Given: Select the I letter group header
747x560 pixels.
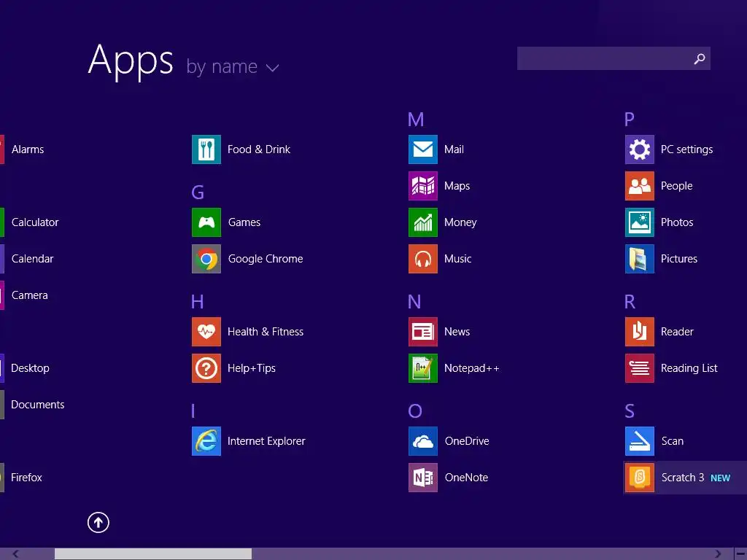Looking at the screenshot, I should point(193,411).
